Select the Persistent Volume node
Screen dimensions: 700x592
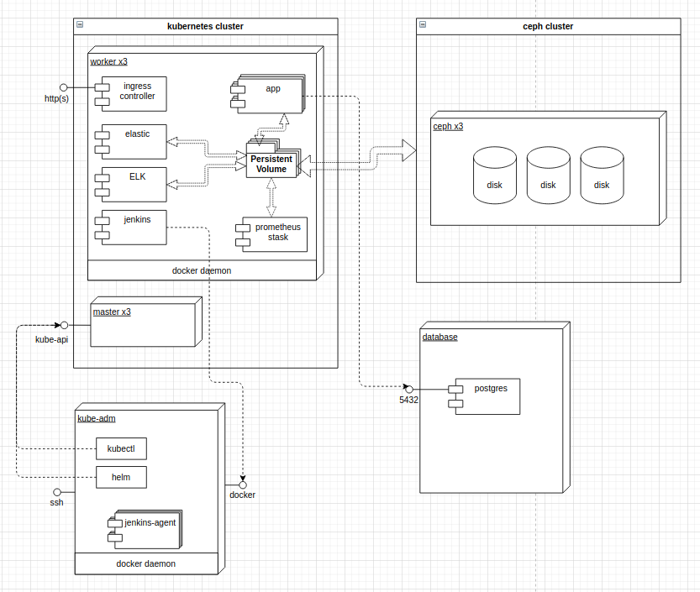pyautogui.click(x=271, y=164)
